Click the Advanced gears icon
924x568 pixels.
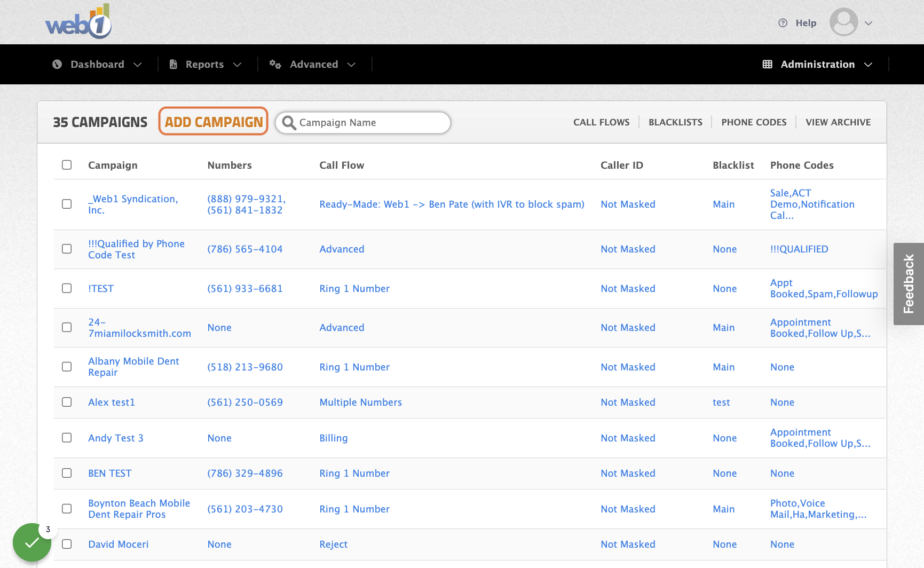pos(275,64)
